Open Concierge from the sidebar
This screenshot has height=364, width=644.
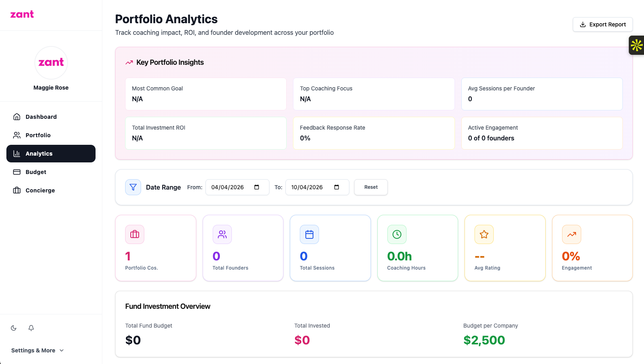51,190
